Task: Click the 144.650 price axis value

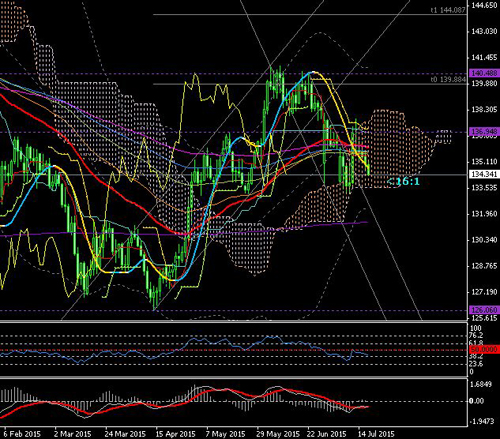Action: [x=484, y=5]
